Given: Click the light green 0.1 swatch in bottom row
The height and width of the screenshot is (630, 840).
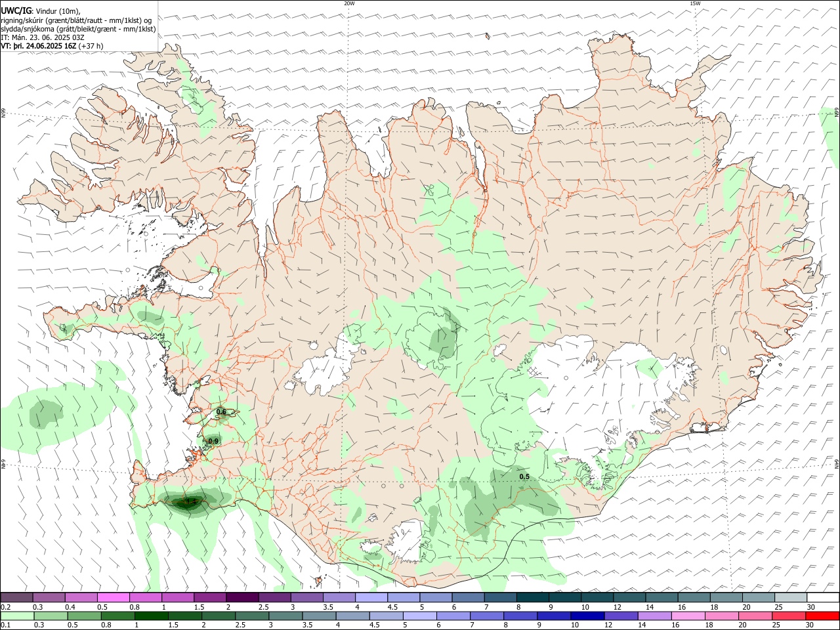Looking at the screenshot, I should click(x=18, y=616).
